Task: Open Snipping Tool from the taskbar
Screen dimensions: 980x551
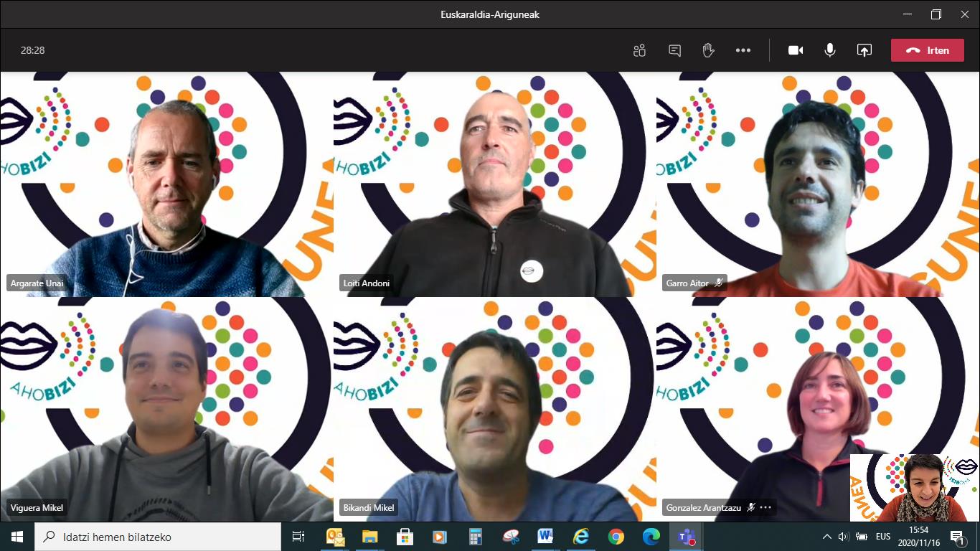Action: (510, 537)
